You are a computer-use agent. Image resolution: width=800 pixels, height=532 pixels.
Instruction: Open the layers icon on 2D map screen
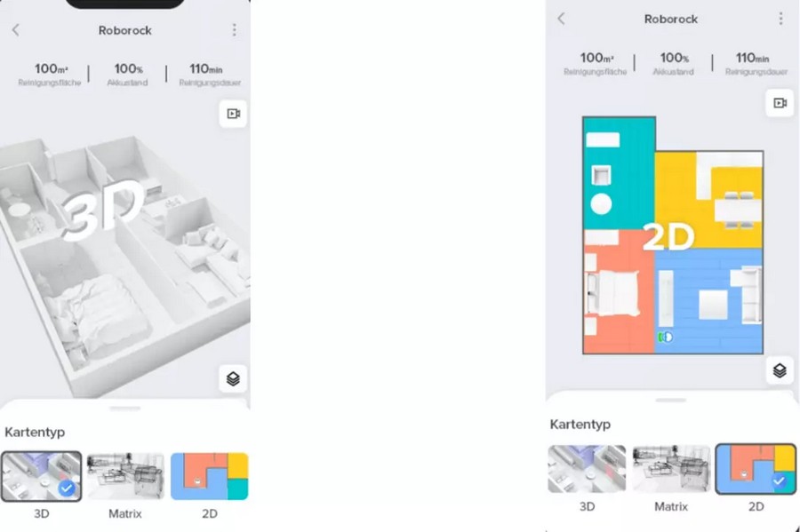click(x=780, y=370)
